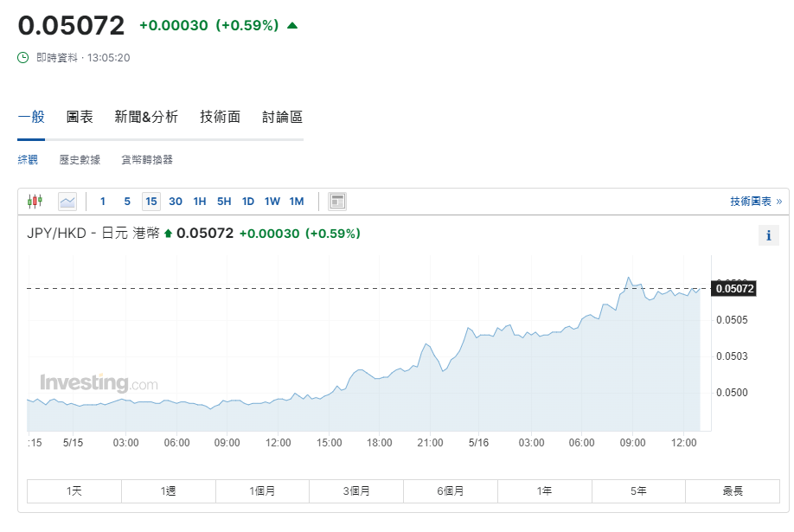This screenshot has height=532, width=794.
Task: Open 歷史數據 page
Action: 79,159
